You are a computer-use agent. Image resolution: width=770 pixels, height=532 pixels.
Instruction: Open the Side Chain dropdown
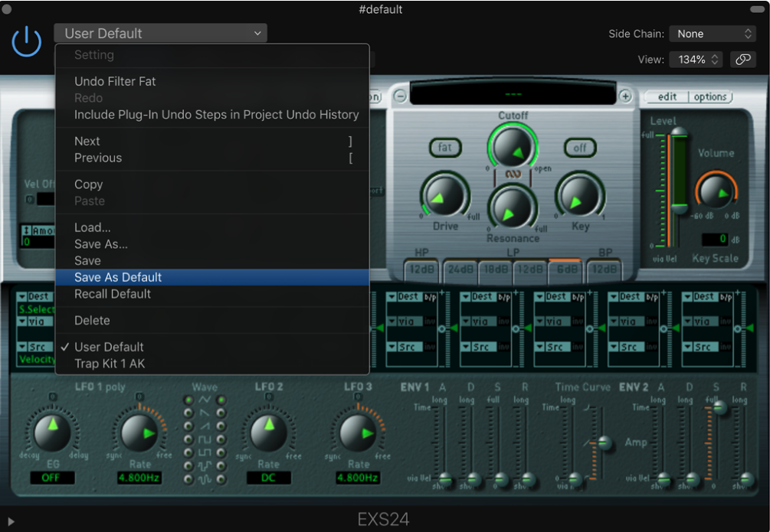click(713, 34)
